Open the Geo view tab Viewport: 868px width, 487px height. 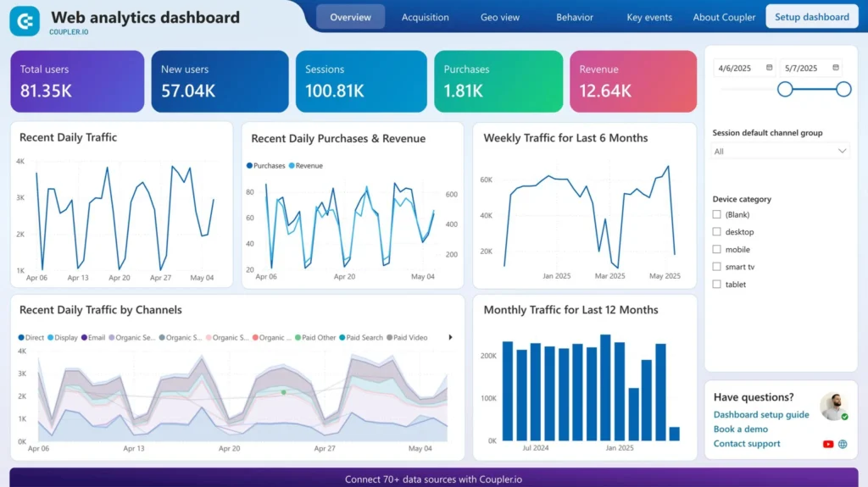(x=500, y=17)
